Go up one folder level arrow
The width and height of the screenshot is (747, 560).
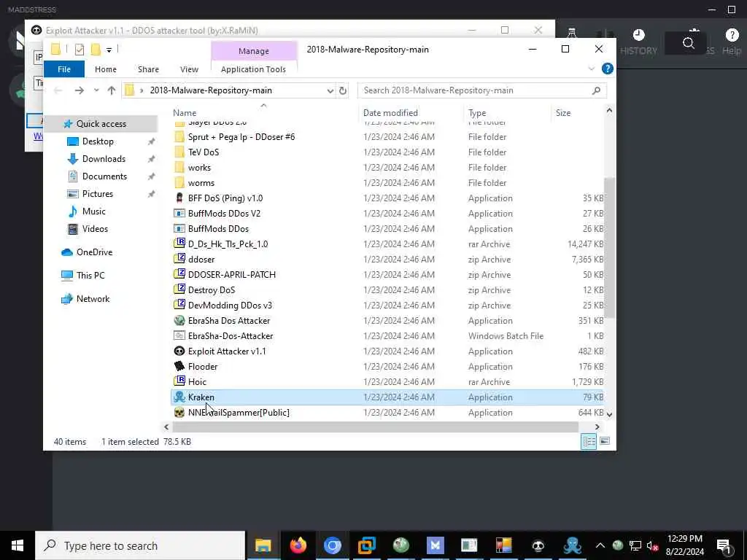(112, 90)
